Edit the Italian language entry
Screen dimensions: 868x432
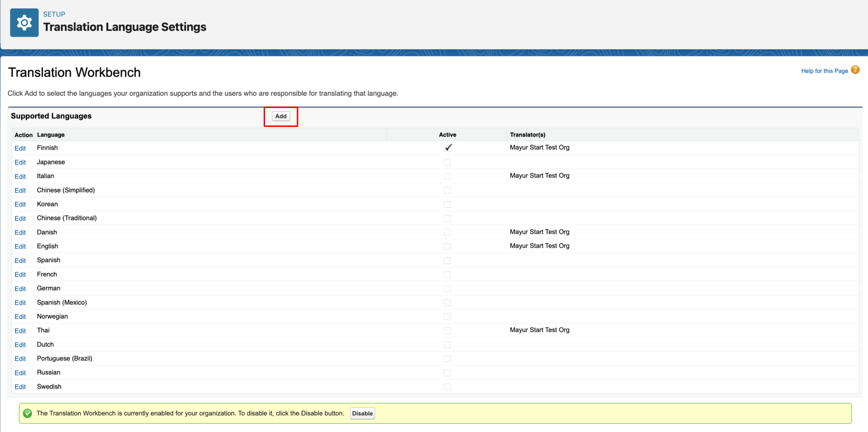(x=20, y=176)
